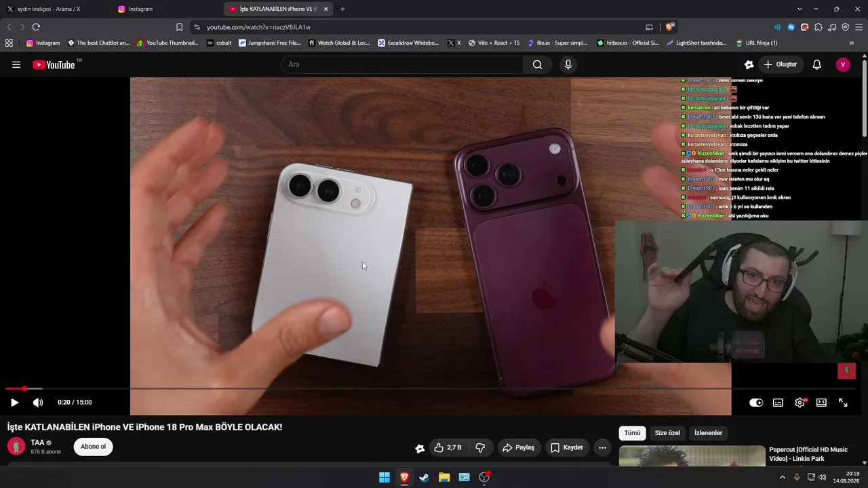Enter fullscreen video mode
The image size is (868, 488).
(843, 403)
